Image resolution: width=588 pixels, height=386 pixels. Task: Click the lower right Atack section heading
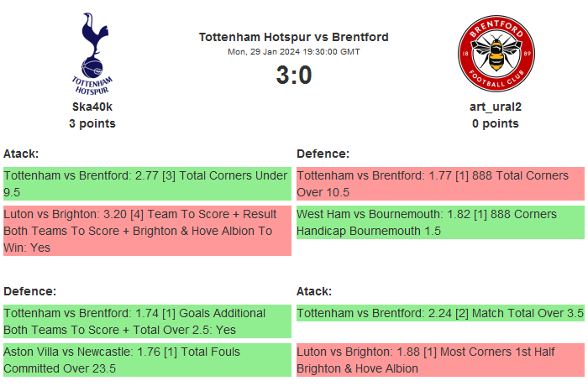[314, 291]
